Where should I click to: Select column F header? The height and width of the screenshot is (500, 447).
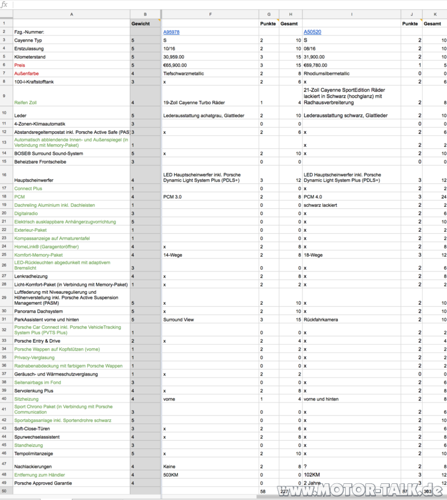point(210,14)
